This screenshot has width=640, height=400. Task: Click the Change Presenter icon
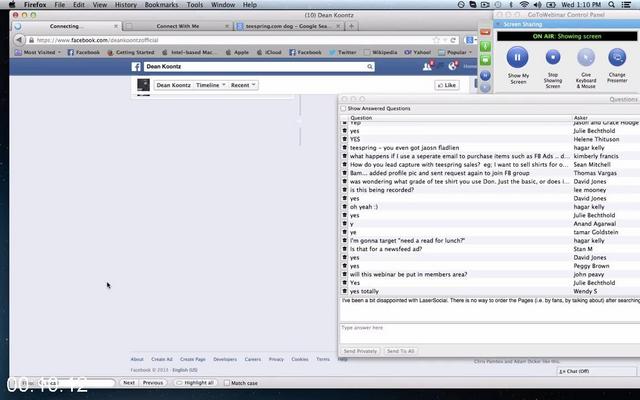617,57
